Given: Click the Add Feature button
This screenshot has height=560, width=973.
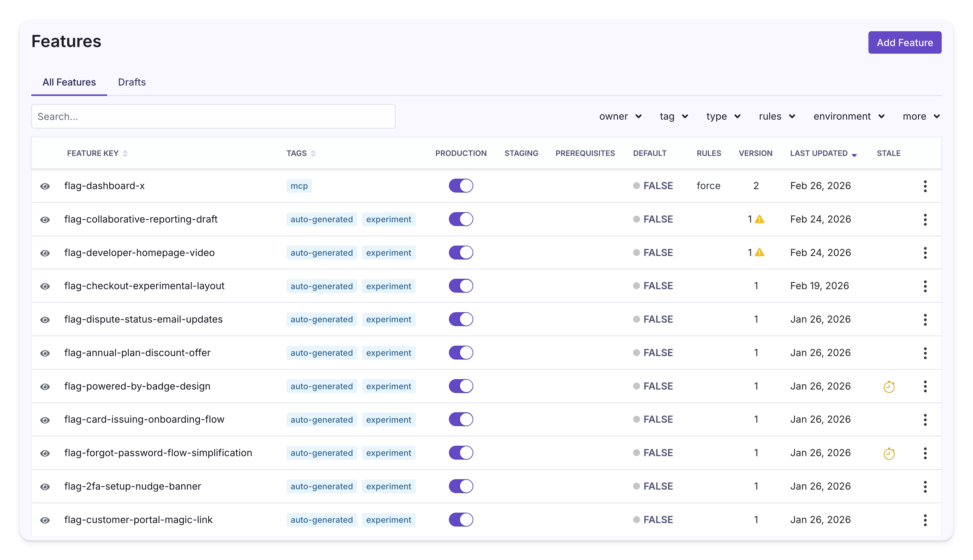Looking at the screenshot, I should coord(904,42).
